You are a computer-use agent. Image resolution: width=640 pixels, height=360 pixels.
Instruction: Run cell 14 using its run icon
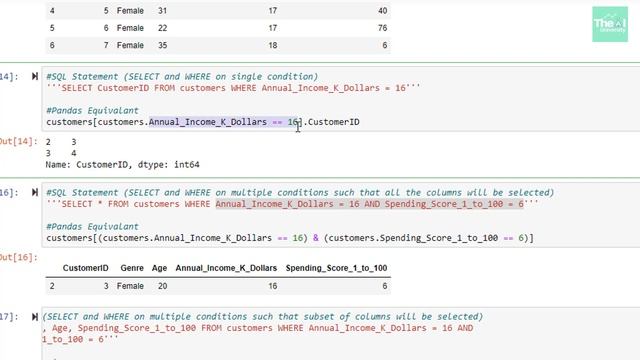pyautogui.click(x=35, y=76)
